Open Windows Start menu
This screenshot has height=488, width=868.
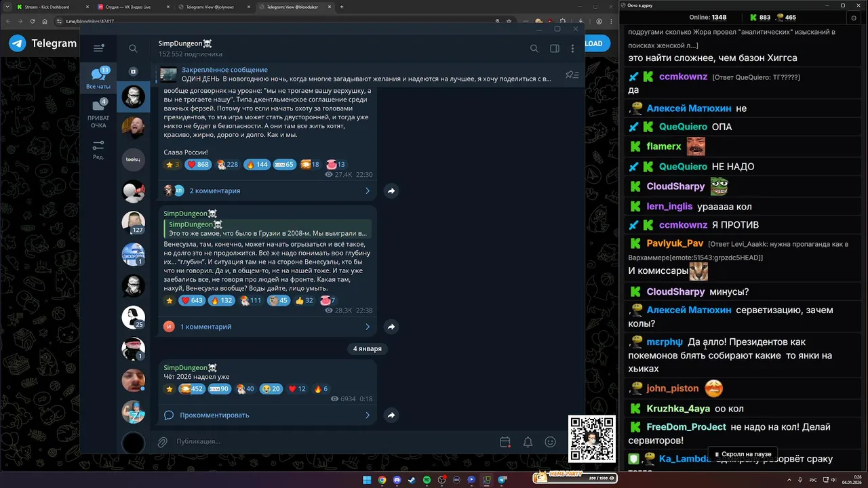coord(367,480)
